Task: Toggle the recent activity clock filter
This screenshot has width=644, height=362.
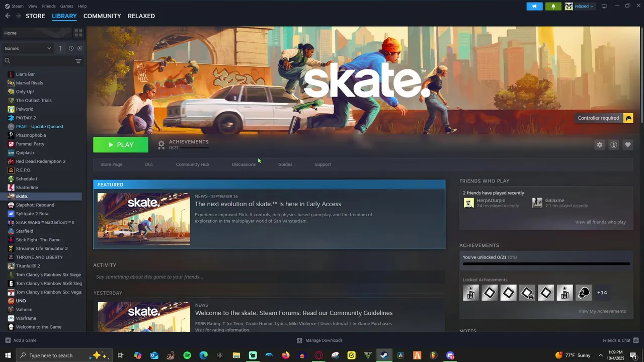Action: [71, 48]
